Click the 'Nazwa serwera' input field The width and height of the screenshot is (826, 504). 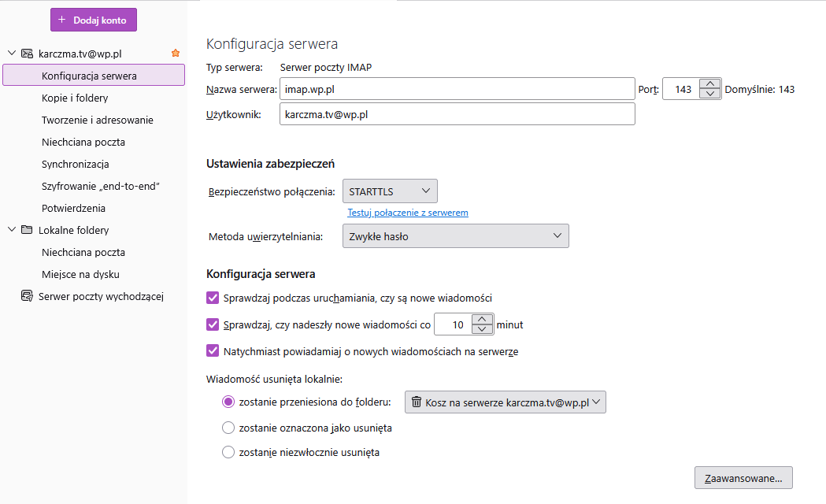[457, 89]
